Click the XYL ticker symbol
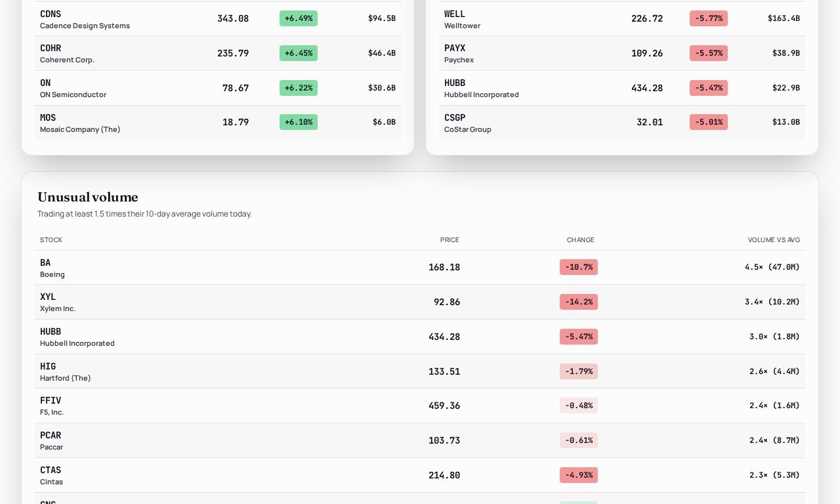Screen dimensions: 840x504 pos(48,297)
